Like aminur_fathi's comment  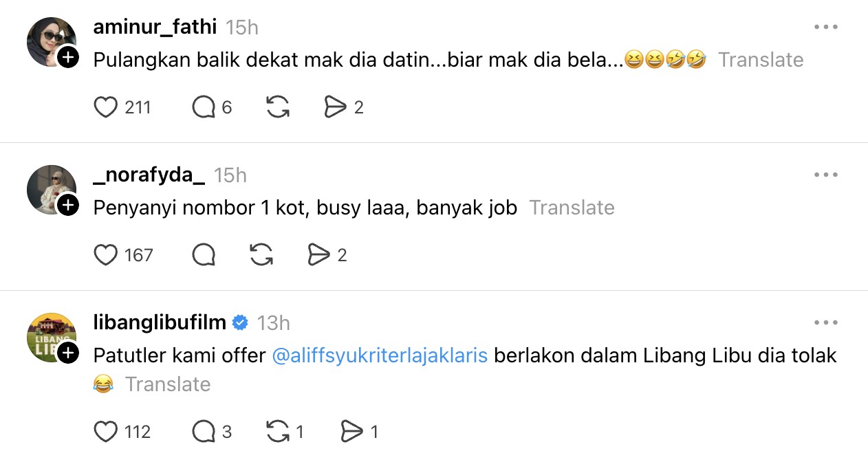[105, 107]
